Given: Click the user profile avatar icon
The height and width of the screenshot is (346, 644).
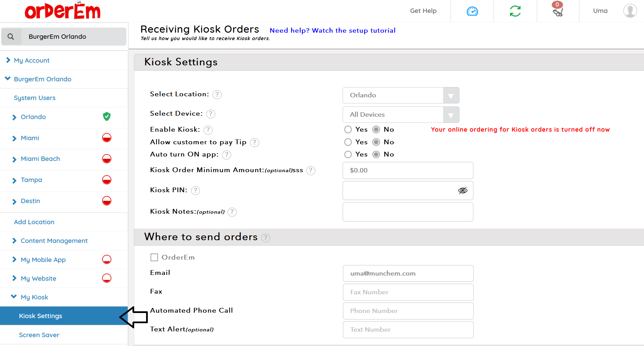Looking at the screenshot, I should tap(630, 11).
